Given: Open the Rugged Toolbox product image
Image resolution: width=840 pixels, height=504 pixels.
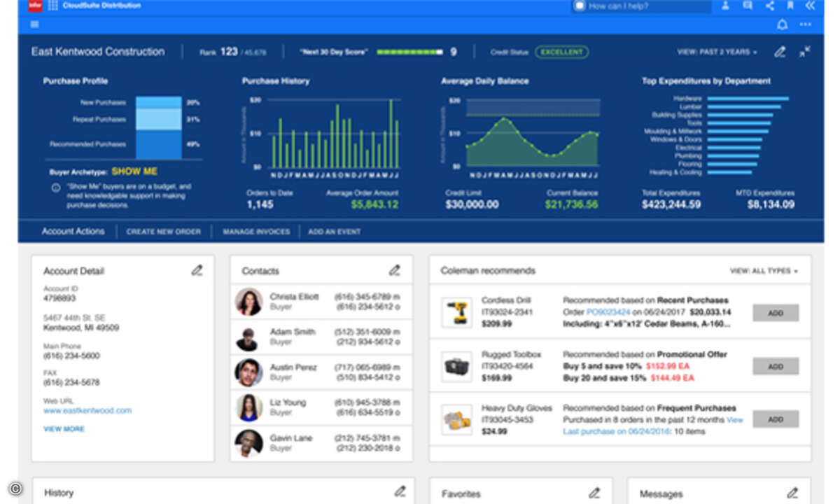Looking at the screenshot, I should click(x=457, y=366).
